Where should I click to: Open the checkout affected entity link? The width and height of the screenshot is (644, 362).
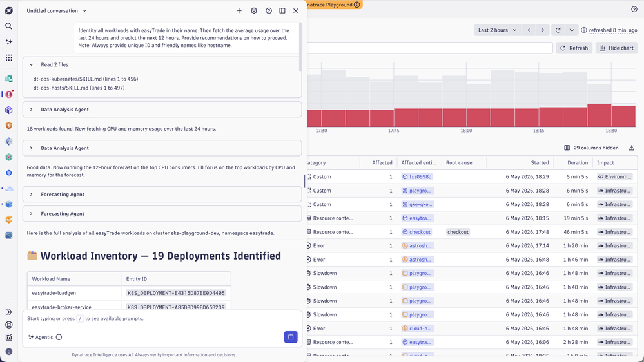tap(417, 232)
